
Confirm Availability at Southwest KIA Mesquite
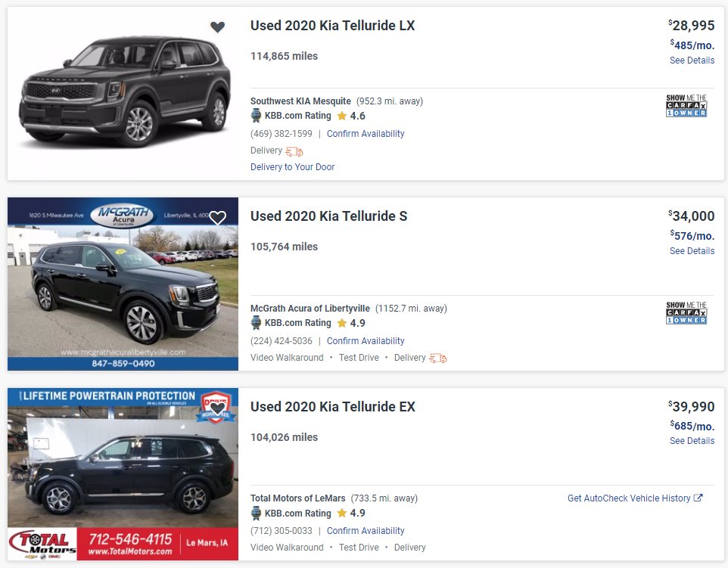[366, 134]
